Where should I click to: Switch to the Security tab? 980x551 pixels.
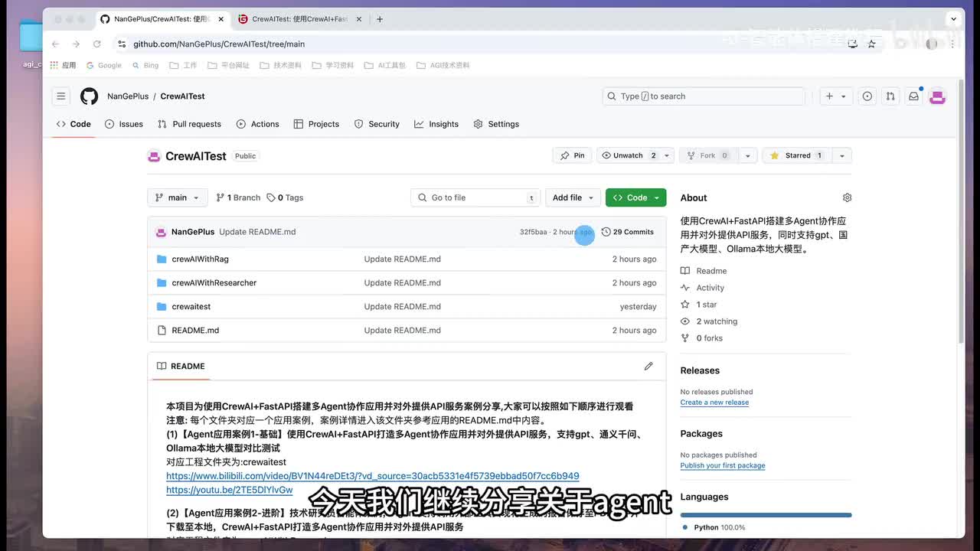coord(377,124)
